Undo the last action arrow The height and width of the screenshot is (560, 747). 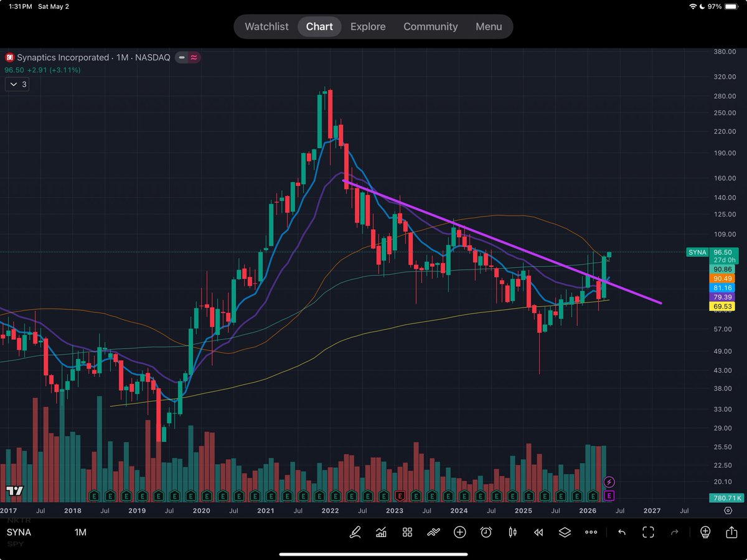pyautogui.click(x=621, y=532)
